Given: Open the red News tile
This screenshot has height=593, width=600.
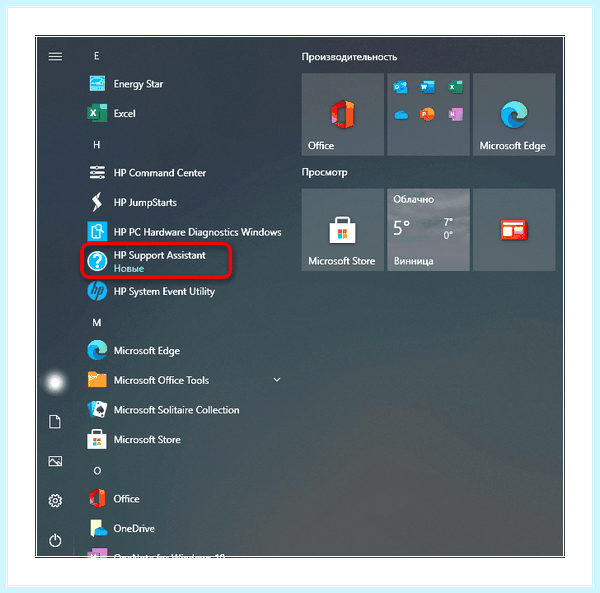Looking at the screenshot, I should (x=514, y=230).
